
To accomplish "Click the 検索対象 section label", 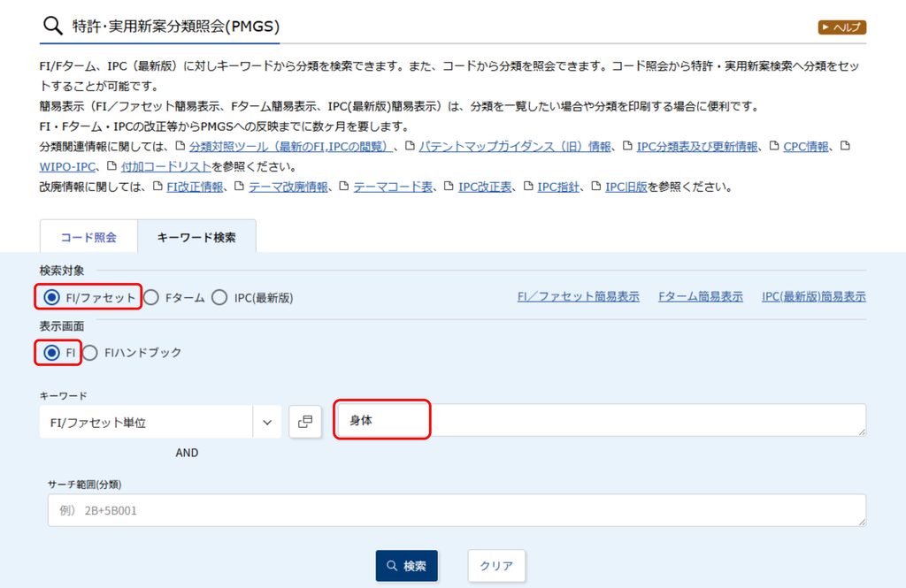I will pos(62,271).
